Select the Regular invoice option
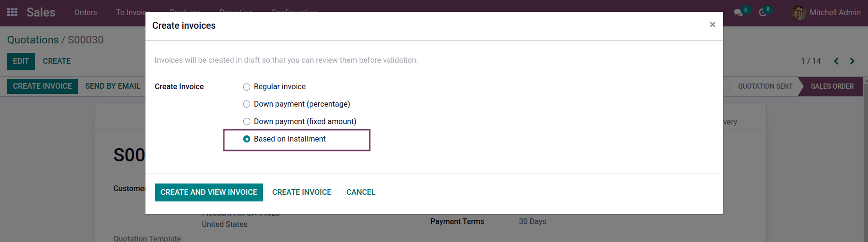 point(247,87)
